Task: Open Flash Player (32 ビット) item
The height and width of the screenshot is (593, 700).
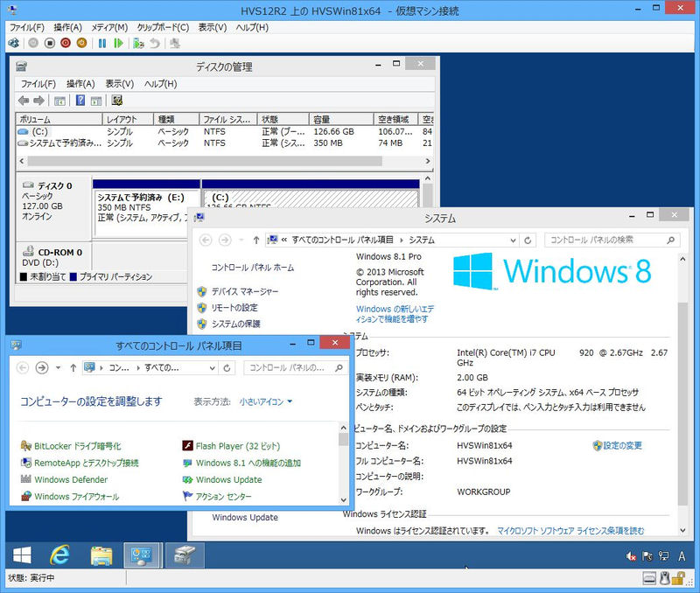Action: point(238,446)
